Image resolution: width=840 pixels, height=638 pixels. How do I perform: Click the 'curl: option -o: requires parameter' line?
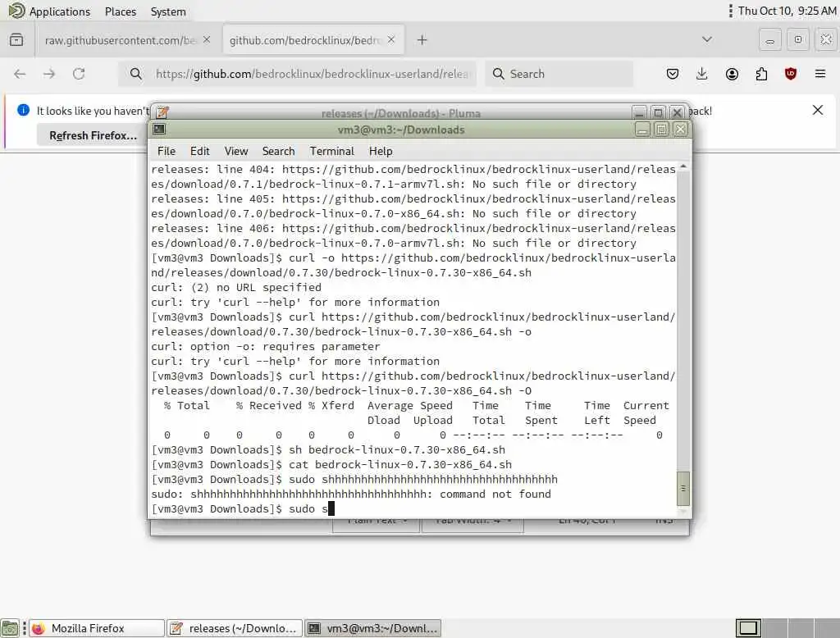(265, 347)
